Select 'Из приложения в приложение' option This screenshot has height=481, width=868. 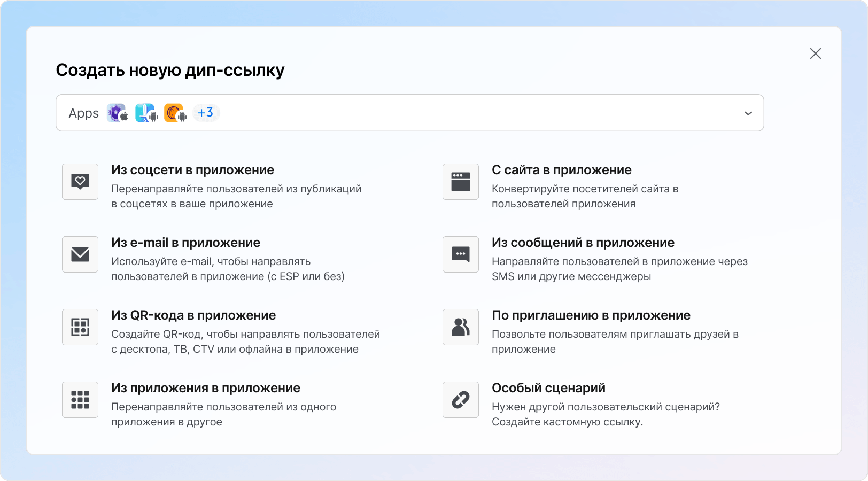click(206, 388)
